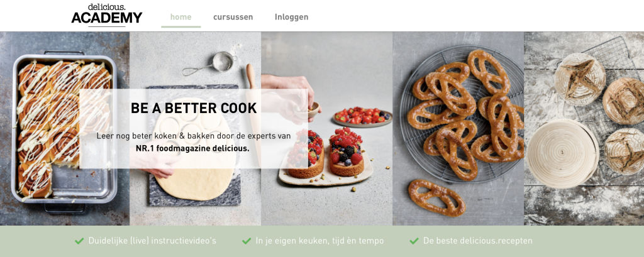Viewport: 644px width, 257px height.
Task: Click the Duidelijke (live) instructievideo's text
Action: click(152, 241)
